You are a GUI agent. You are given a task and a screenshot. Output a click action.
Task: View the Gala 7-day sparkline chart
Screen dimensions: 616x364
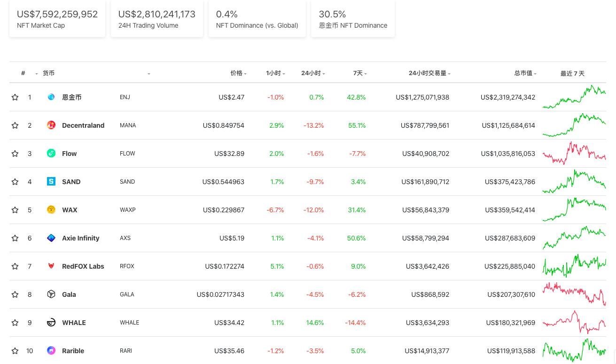pos(574,294)
